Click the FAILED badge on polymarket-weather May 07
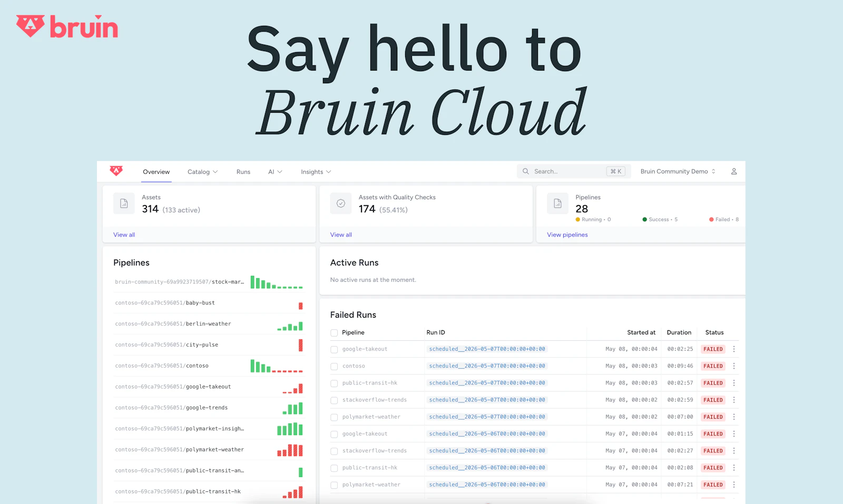The height and width of the screenshot is (504, 843). click(x=713, y=485)
